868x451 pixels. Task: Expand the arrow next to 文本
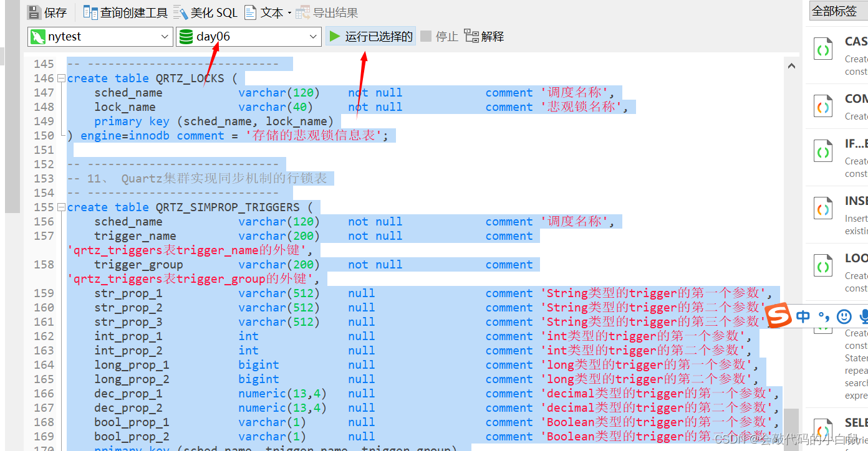[x=289, y=13]
